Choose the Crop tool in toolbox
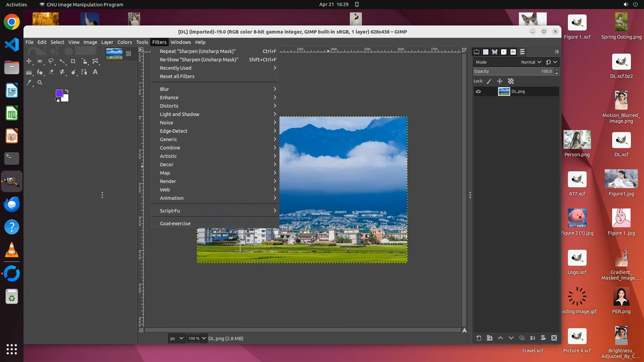 [73, 61]
